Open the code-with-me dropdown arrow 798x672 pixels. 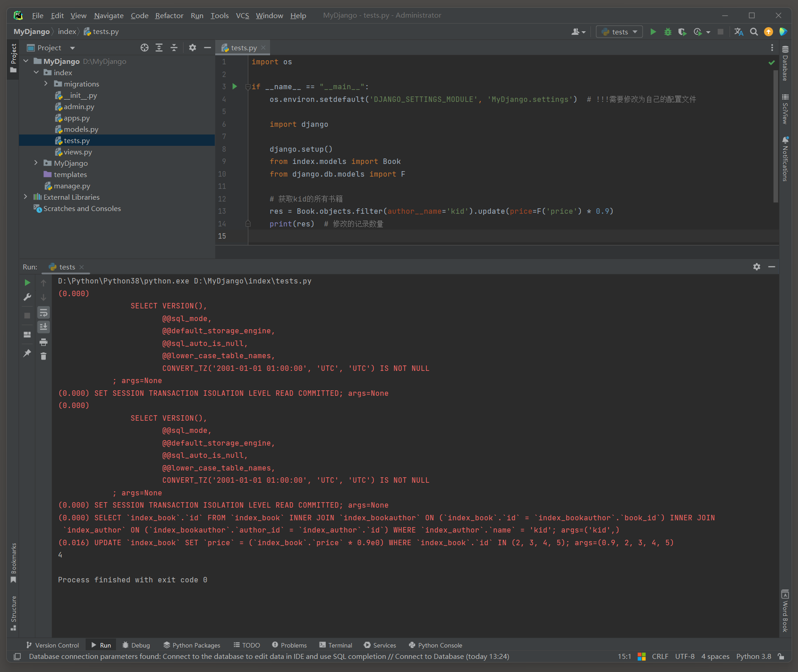click(x=584, y=32)
